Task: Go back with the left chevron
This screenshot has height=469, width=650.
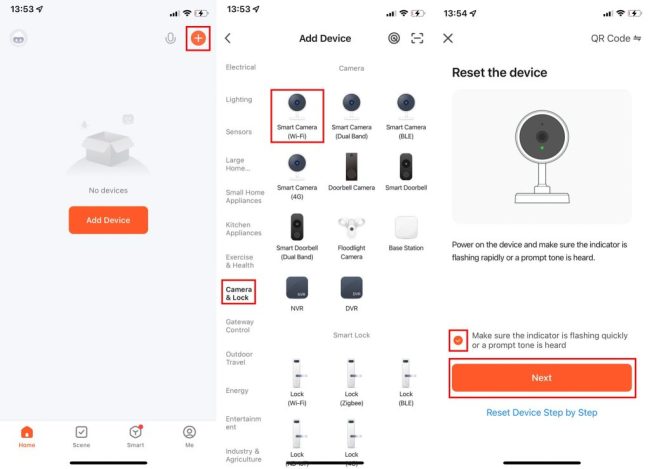Action: [x=228, y=38]
